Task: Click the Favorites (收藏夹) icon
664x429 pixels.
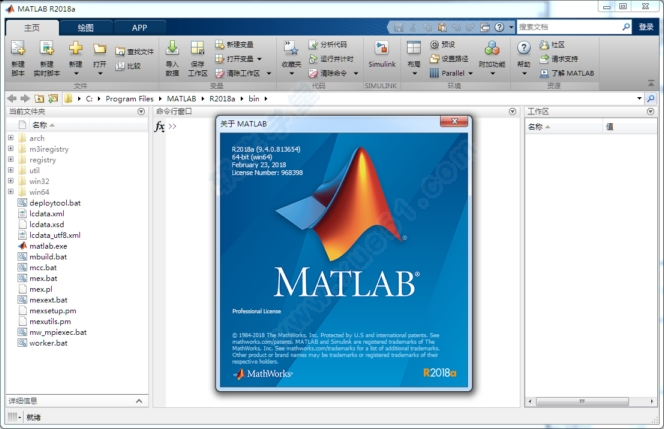Action: 291,49
